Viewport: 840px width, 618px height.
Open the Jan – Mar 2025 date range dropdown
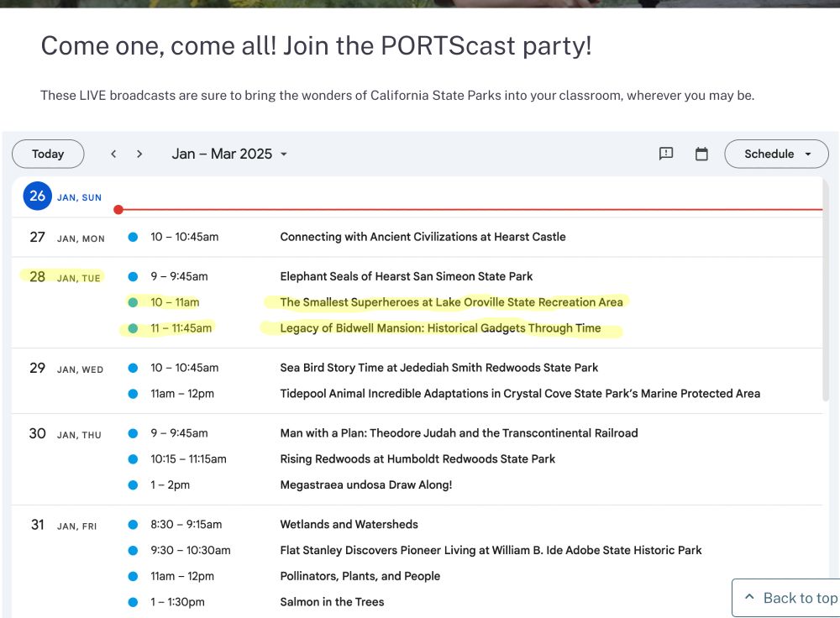pos(229,154)
